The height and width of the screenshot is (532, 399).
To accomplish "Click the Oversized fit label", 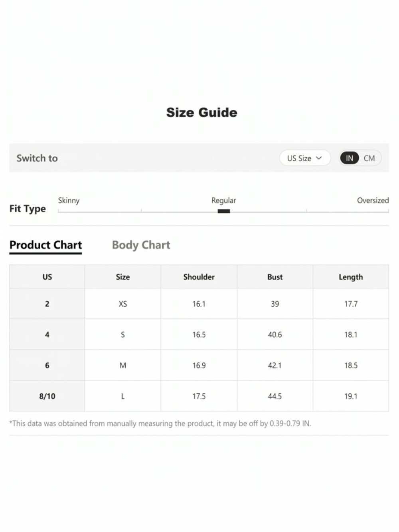I will tap(373, 200).
